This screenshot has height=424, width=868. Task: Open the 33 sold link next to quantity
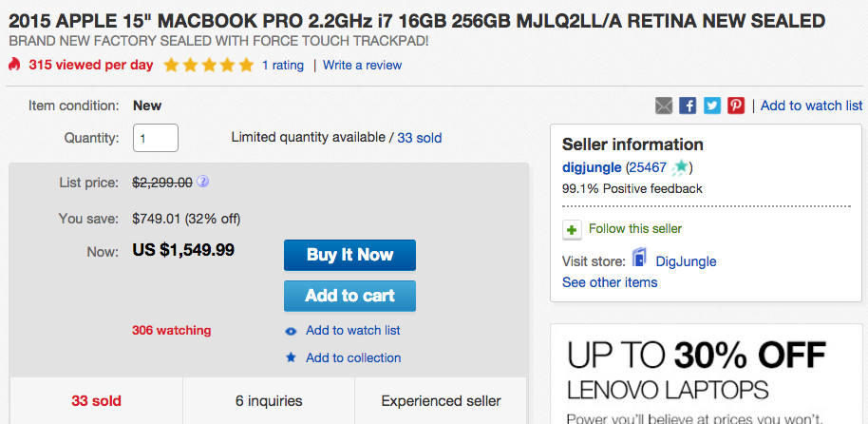tap(420, 138)
